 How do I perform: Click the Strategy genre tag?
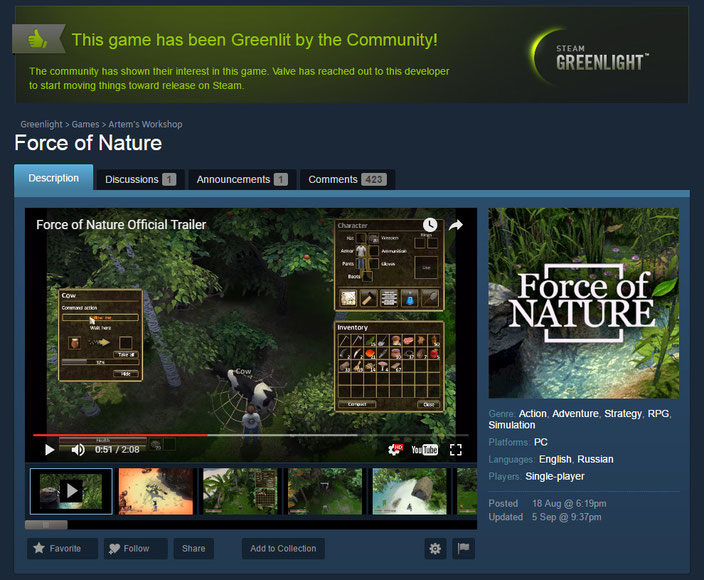(x=623, y=413)
